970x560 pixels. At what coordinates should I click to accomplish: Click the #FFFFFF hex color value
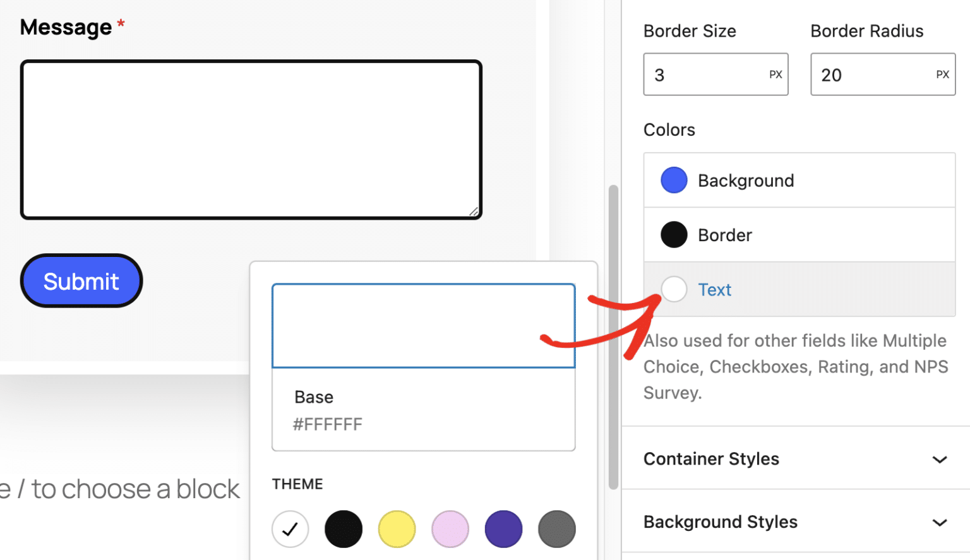(327, 424)
